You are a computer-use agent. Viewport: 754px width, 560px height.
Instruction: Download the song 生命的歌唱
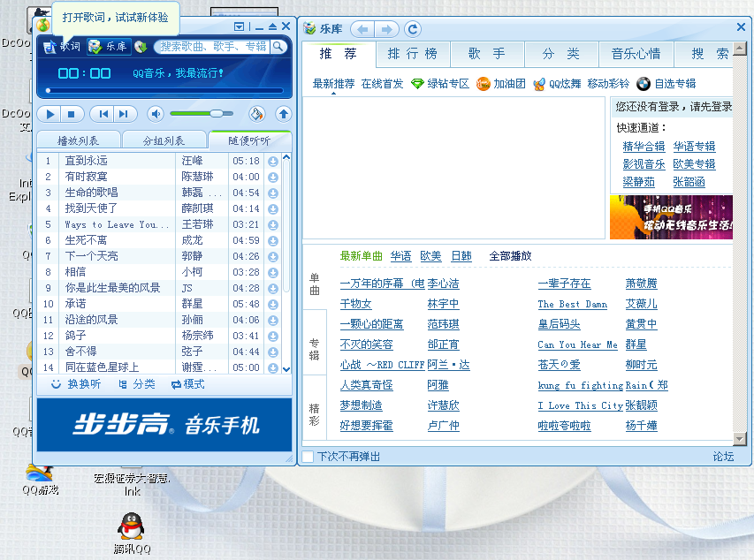click(273, 193)
